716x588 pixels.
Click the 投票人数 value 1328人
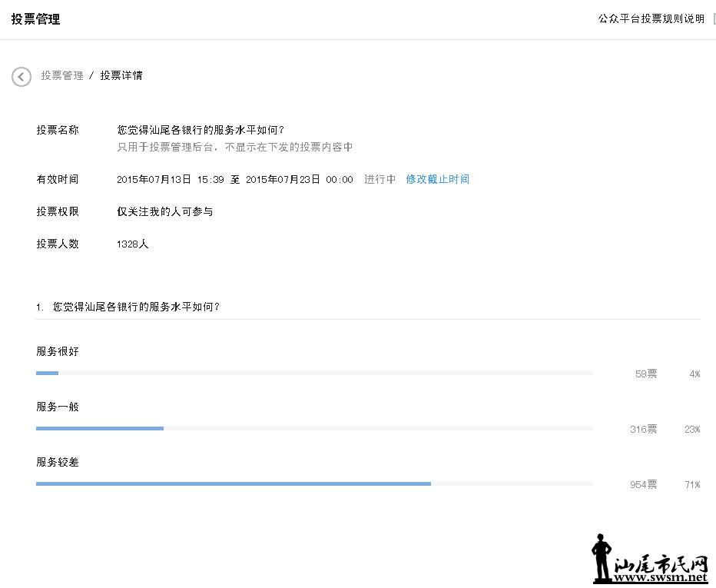132,244
